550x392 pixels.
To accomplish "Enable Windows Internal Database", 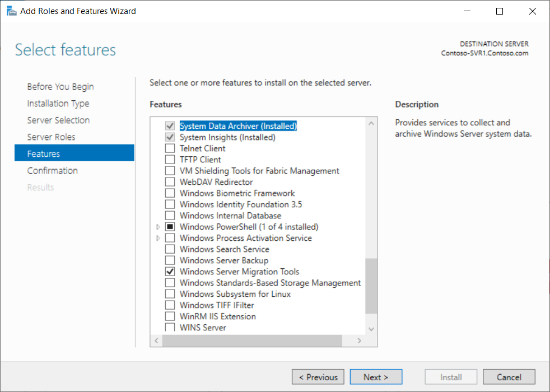I will (x=170, y=215).
